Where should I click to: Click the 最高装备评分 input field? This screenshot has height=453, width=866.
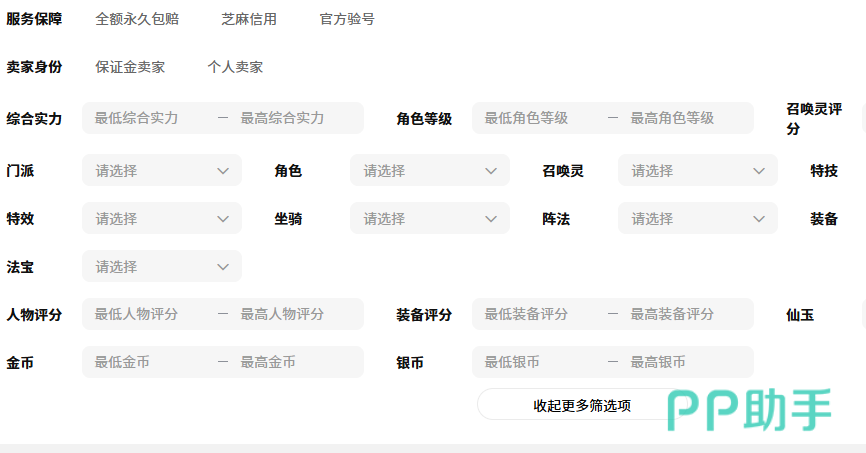(683, 314)
